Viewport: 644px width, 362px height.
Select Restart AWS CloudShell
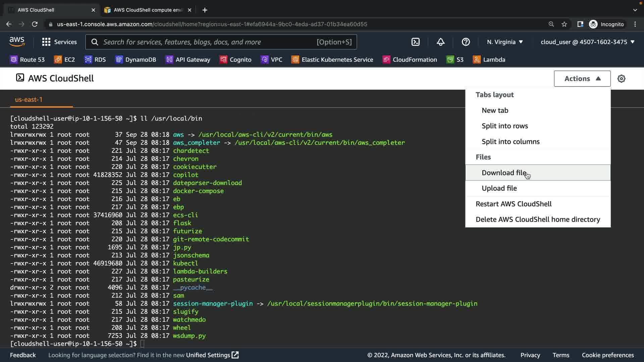(x=513, y=204)
